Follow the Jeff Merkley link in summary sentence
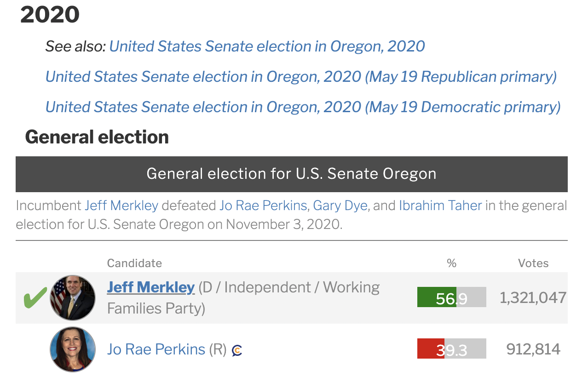The height and width of the screenshot is (377, 588). (121, 205)
